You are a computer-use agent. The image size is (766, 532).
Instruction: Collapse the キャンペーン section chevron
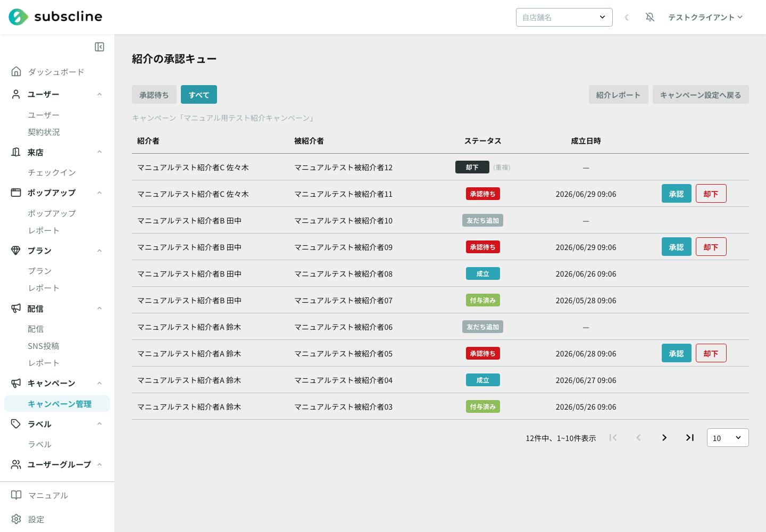click(99, 383)
